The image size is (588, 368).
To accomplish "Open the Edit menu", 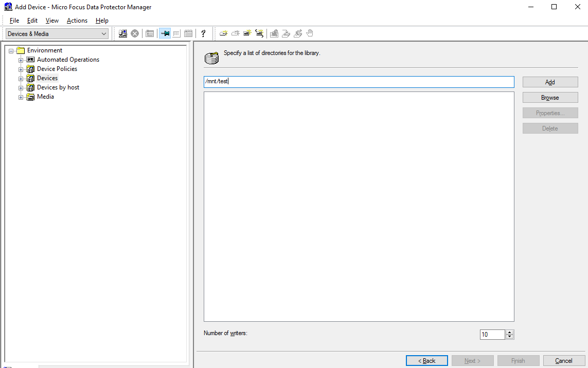I will [32, 21].
